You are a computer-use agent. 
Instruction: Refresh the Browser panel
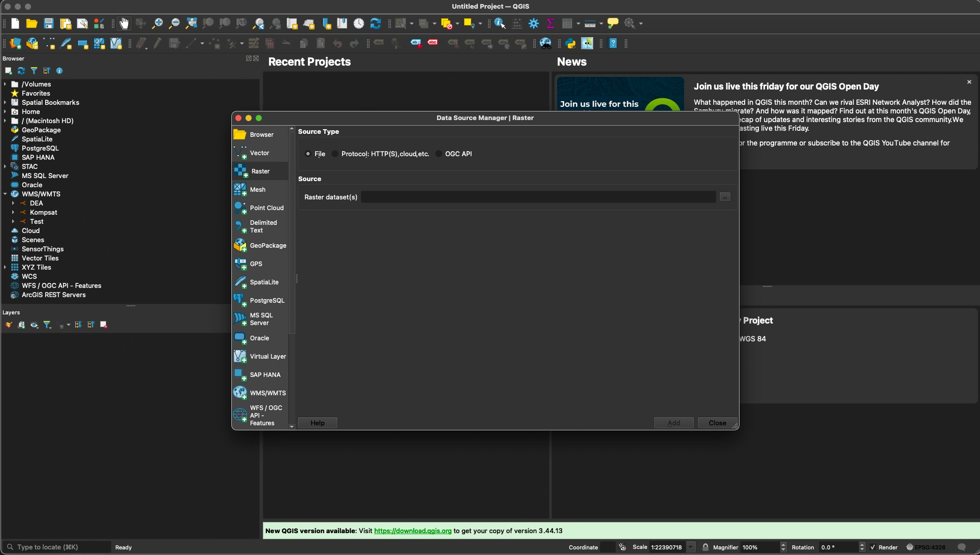pos(21,71)
